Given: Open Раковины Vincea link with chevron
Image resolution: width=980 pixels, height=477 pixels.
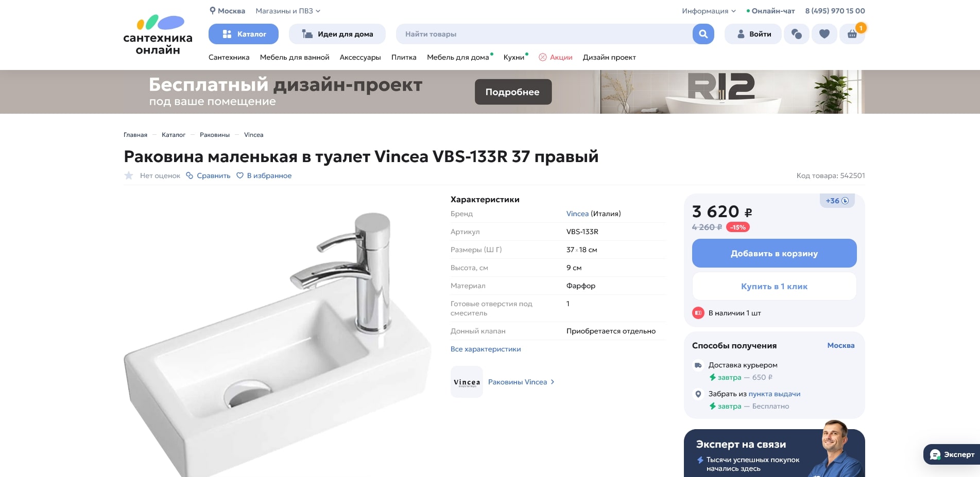Looking at the screenshot, I should [x=521, y=382].
